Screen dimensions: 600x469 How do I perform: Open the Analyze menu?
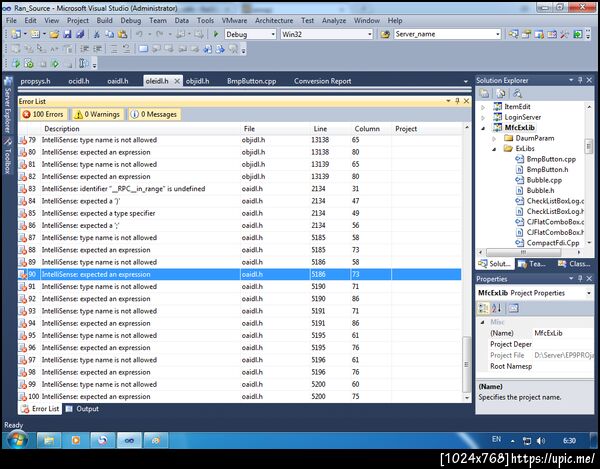334,21
